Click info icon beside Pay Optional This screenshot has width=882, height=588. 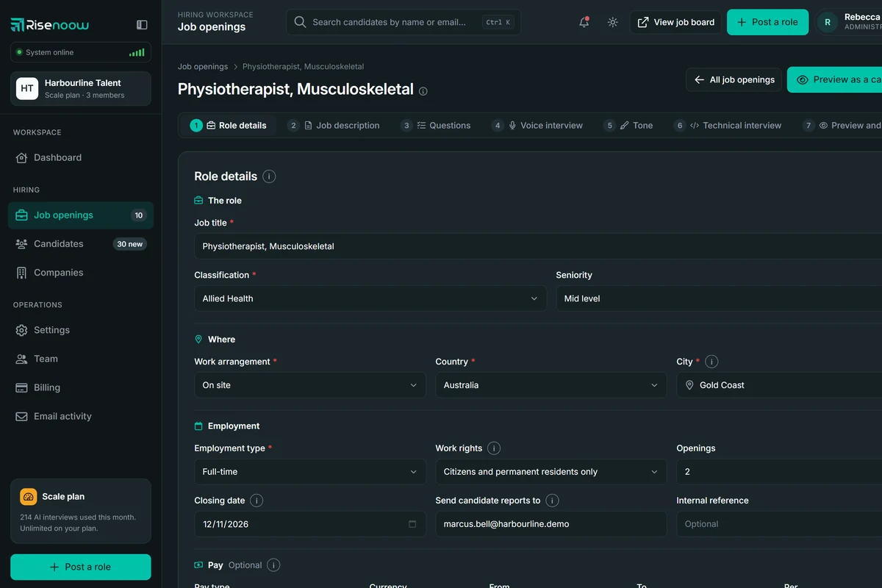click(273, 565)
